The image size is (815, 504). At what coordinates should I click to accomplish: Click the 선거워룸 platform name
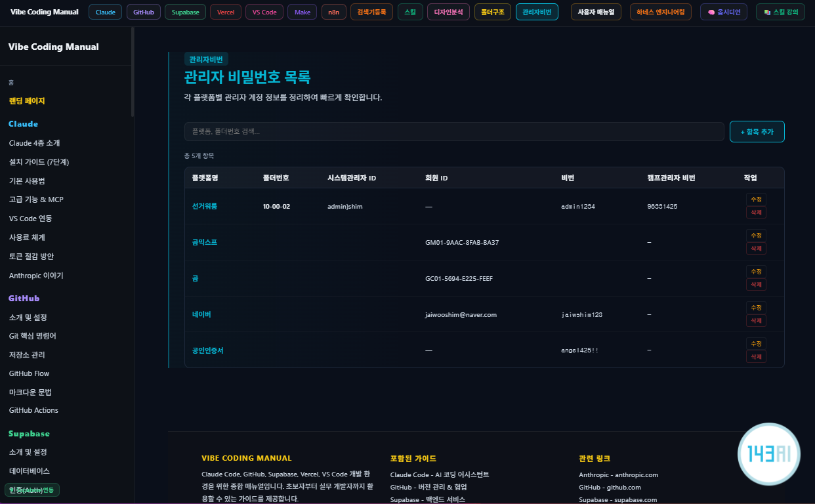tap(205, 206)
